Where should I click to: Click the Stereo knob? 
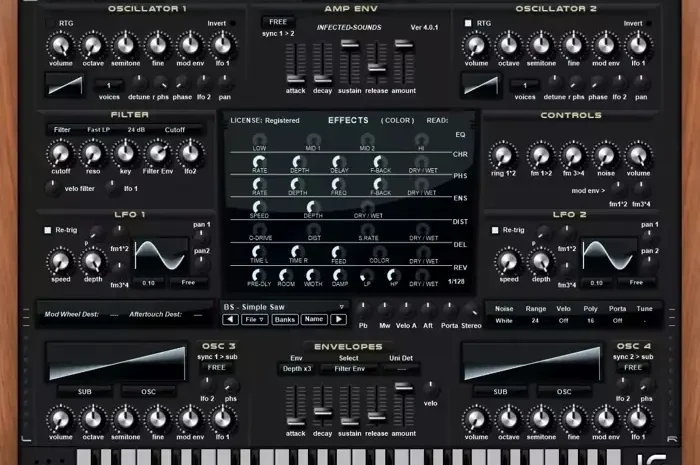click(x=471, y=309)
